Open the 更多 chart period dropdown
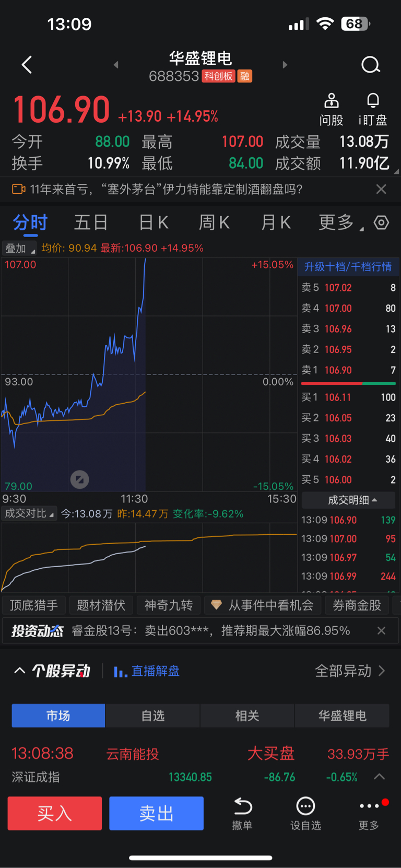The width and height of the screenshot is (401, 868). (340, 222)
